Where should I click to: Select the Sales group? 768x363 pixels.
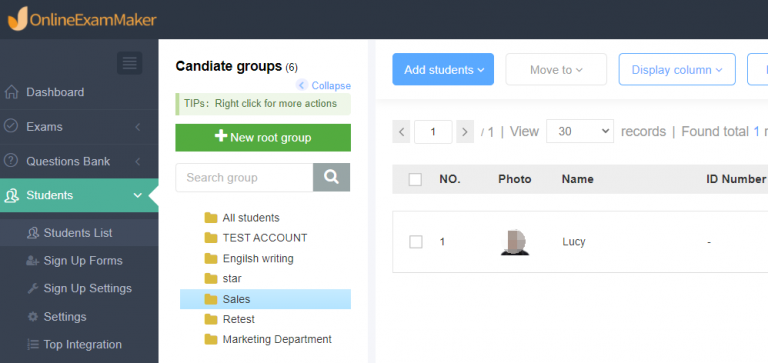265,299
